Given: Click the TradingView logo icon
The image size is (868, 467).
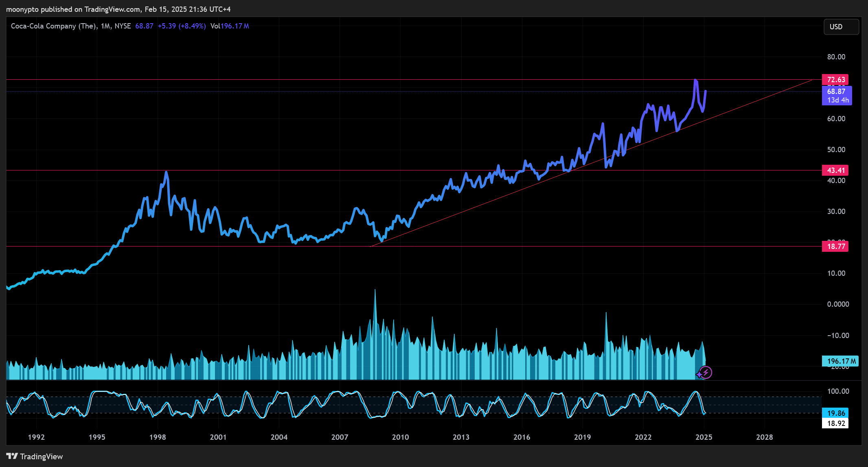Looking at the screenshot, I should [x=12, y=456].
